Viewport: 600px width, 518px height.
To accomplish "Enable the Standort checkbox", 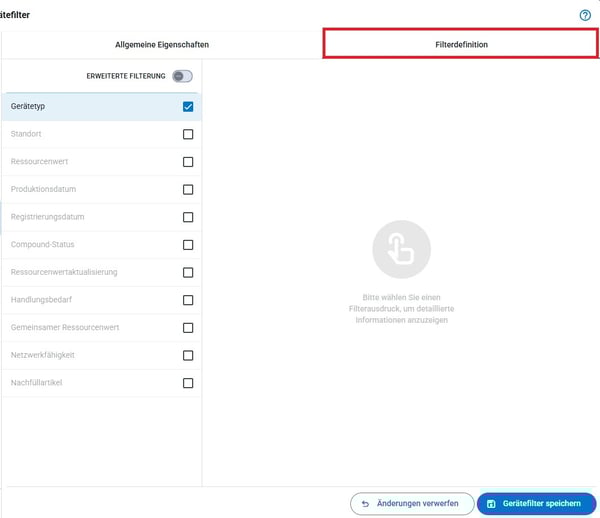I will [x=188, y=134].
